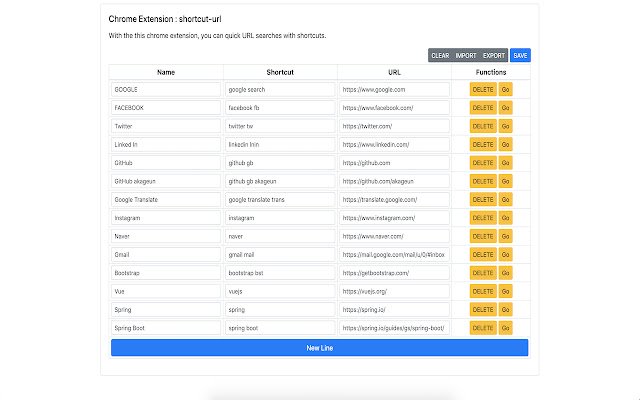Edit the Twitter name field
The height and width of the screenshot is (400, 640).
click(166, 126)
